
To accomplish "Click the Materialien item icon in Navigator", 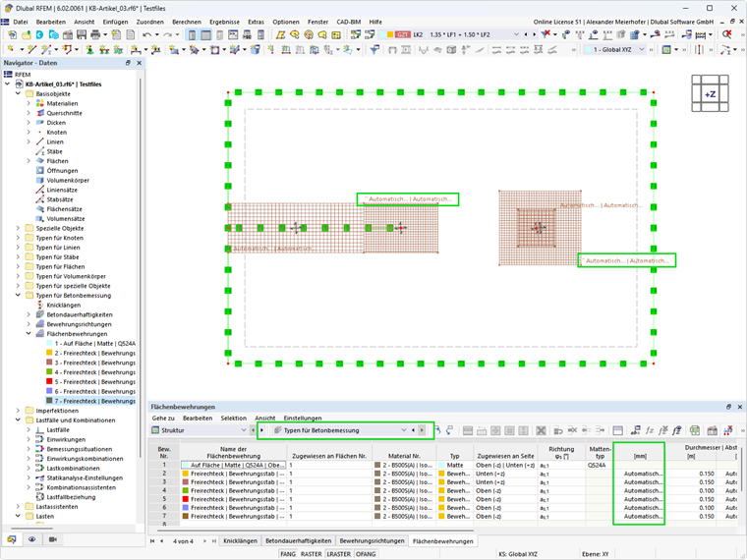I will pyautogui.click(x=40, y=103).
